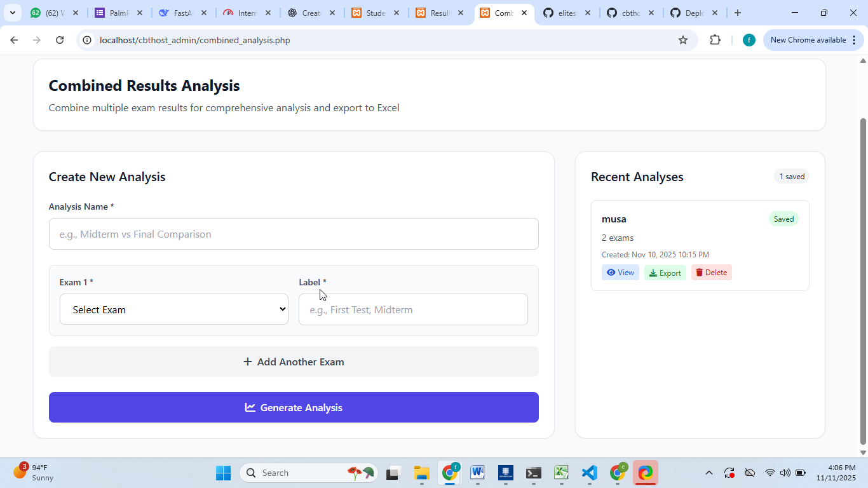Viewport: 868px width, 488px height.
Task: Switch to the elites GitHub tab
Action: [567, 13]
